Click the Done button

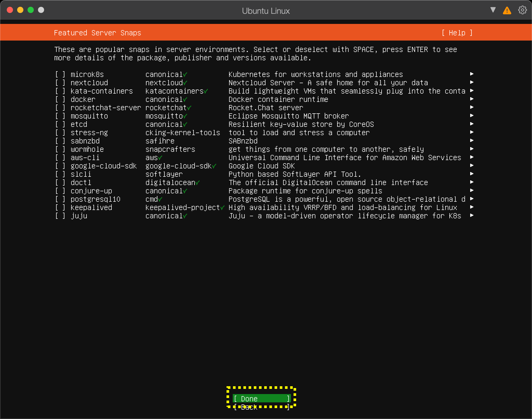click(262, 399)
